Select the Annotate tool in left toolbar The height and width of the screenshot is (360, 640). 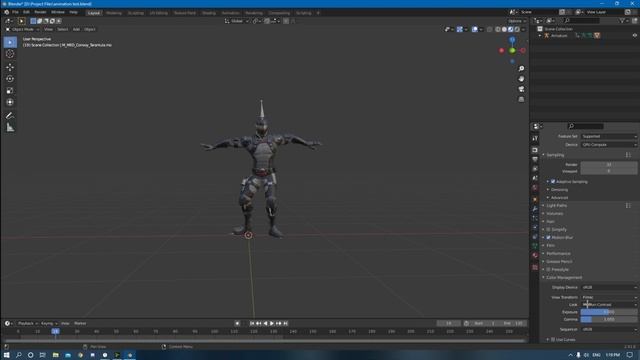[10, 116]
